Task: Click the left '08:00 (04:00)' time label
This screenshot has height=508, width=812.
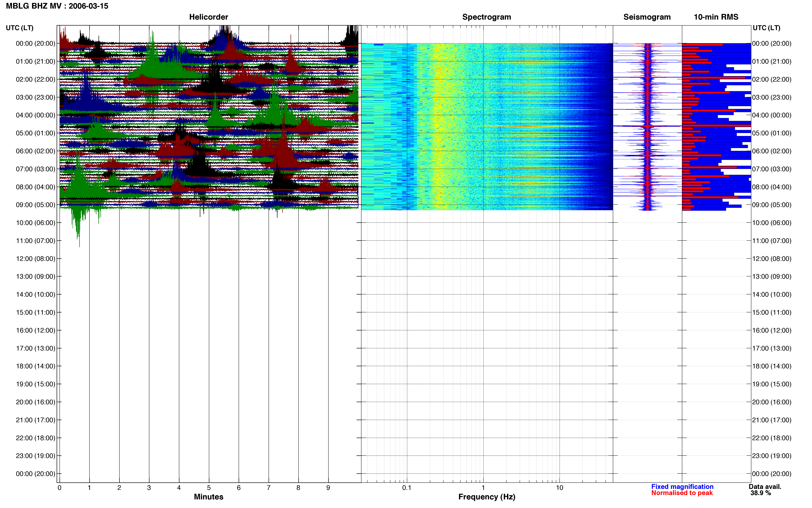Action: coord(36,187)
